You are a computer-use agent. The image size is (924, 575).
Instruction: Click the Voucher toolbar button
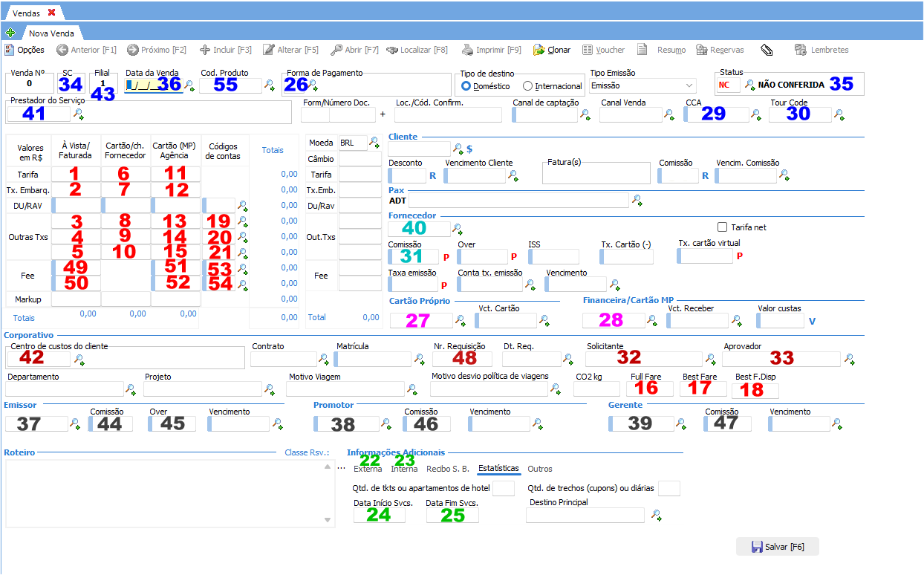(604, 50)
